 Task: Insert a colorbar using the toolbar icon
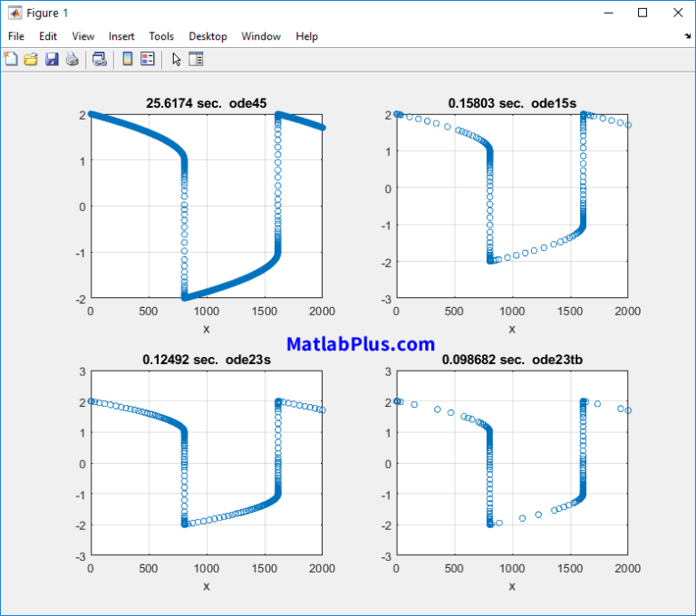click(127, 59)
